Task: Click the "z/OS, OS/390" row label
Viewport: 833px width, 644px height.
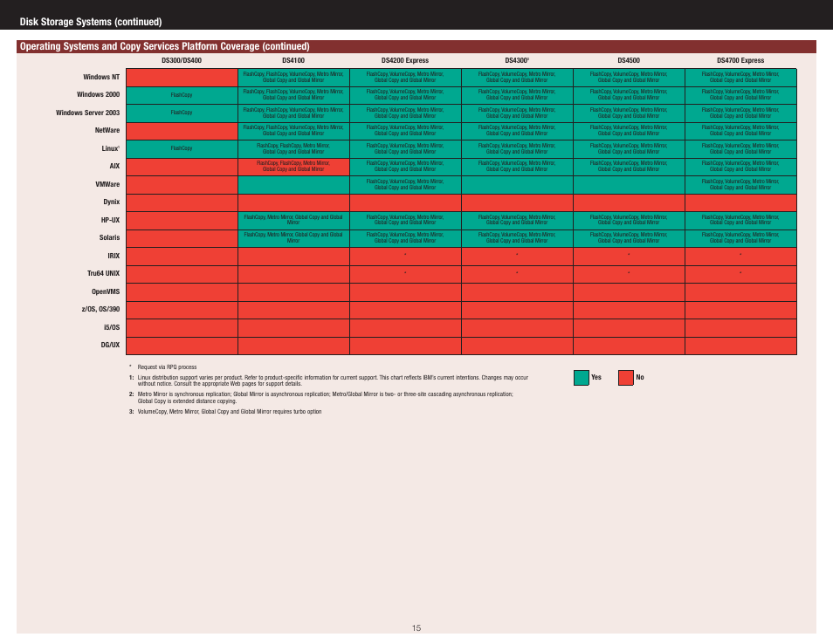Action: 100,309
